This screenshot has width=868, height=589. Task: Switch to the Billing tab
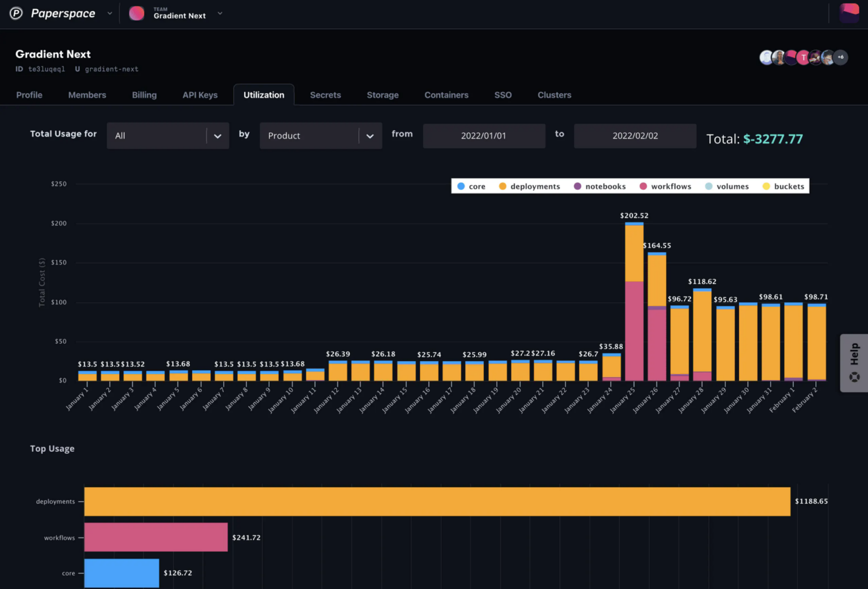tap(144, 95)
